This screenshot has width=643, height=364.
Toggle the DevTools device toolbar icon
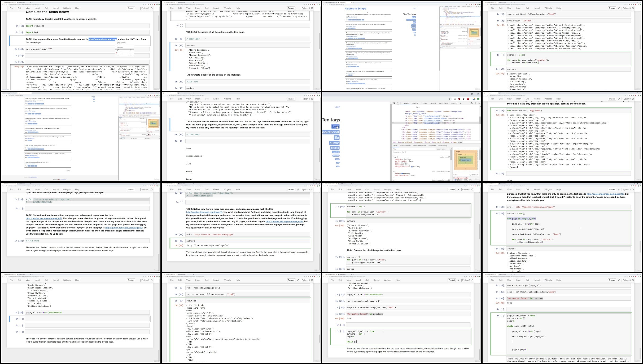[x=398, y=103]
